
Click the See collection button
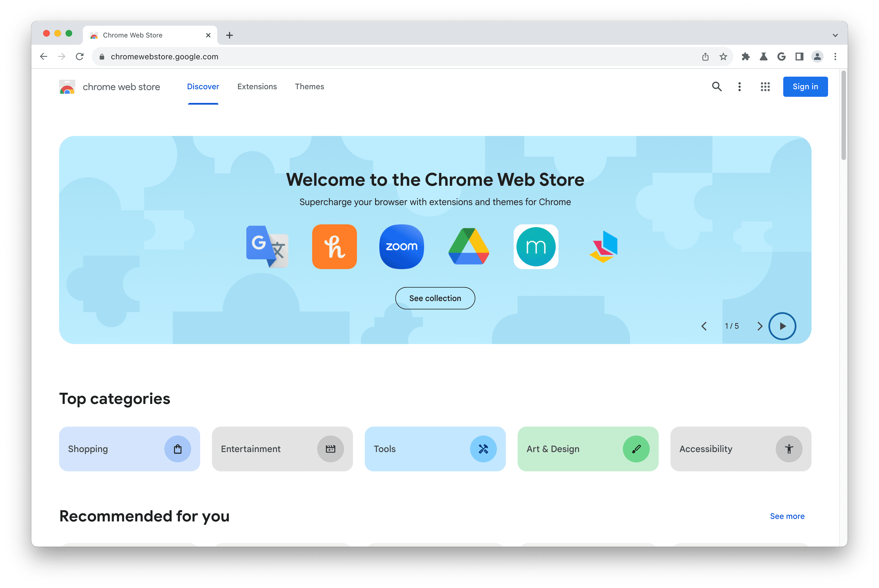point(435,298)
